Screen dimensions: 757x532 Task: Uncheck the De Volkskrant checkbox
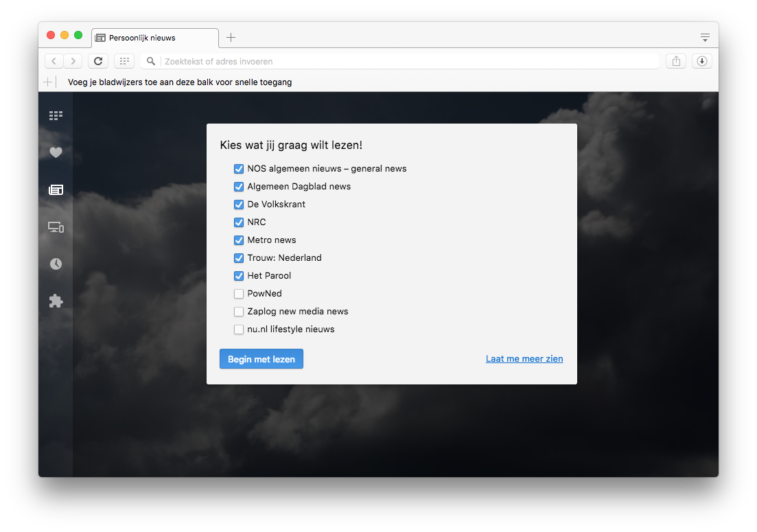click(x=239, y=205)
